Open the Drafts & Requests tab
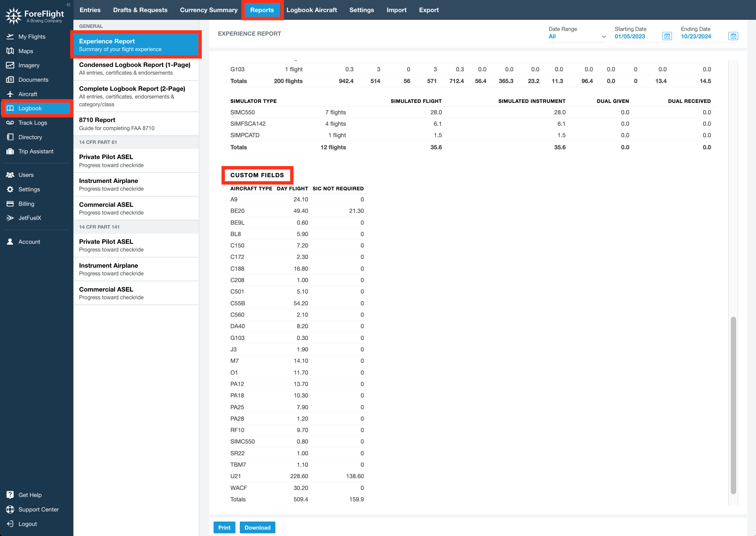 click(140, 10)
